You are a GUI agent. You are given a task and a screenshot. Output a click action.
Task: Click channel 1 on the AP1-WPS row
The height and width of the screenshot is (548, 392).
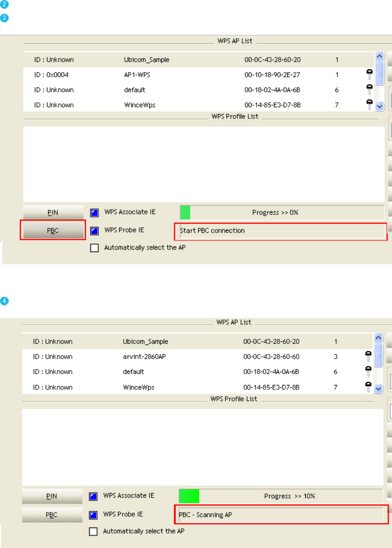[x=337, y=75]
